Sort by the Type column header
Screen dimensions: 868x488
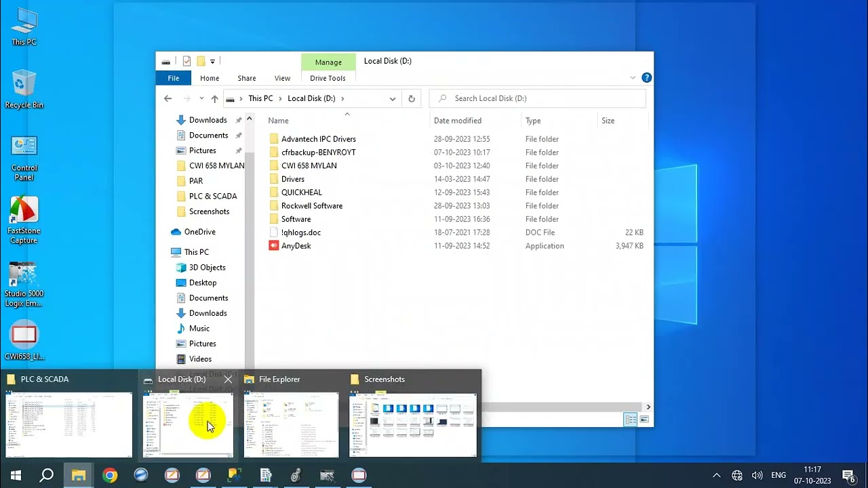533,121
